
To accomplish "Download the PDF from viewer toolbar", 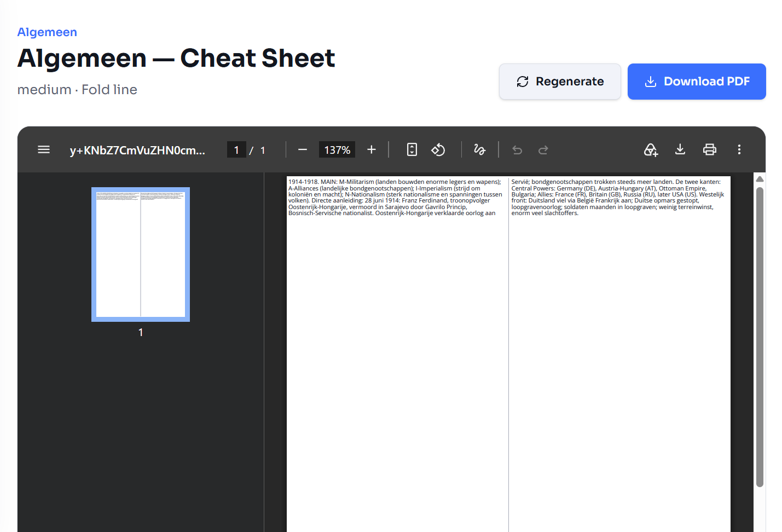I will [x=680, y=149].
